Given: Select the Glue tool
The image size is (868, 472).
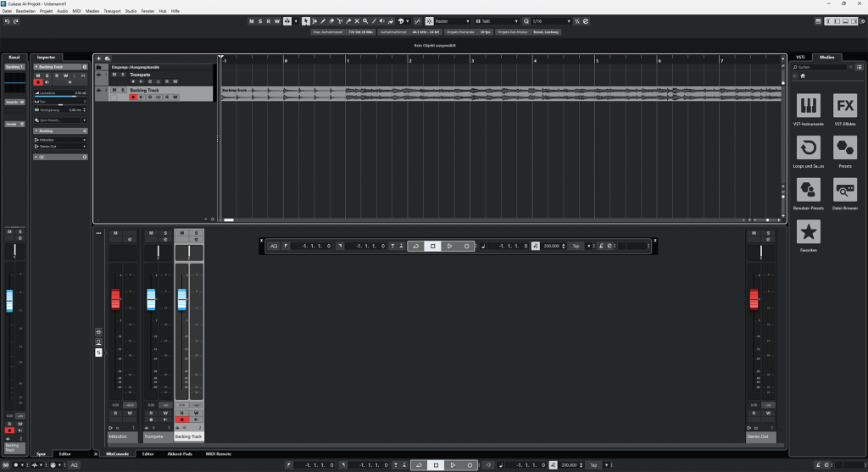Looking at the screenshot, I should pos(348,21).
